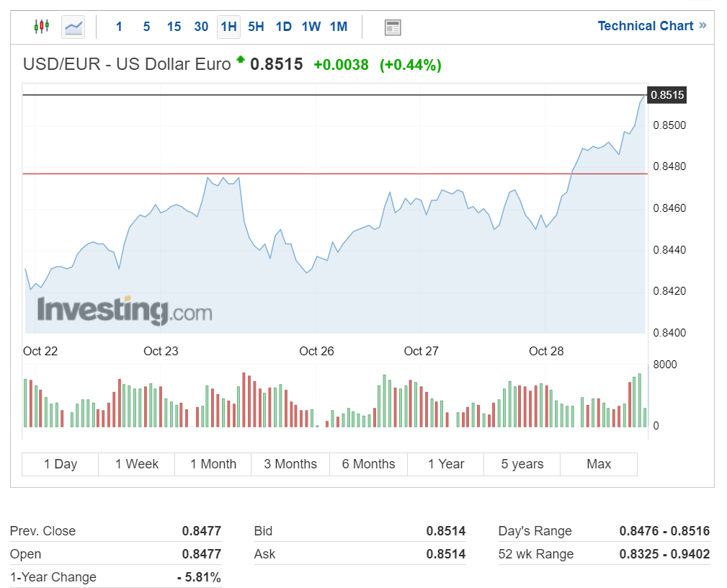
Task: Click the 0.8420 axis label
Action: (669, 290)
